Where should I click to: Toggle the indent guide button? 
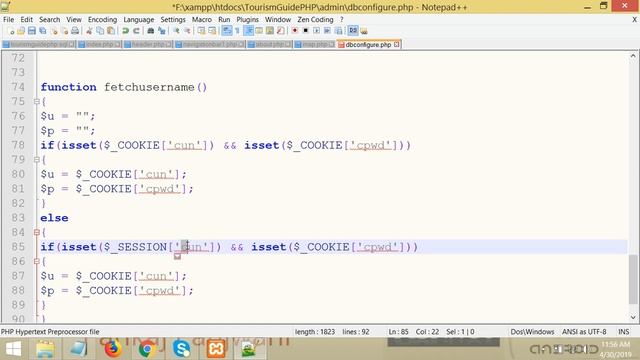[x=248, y=31]
